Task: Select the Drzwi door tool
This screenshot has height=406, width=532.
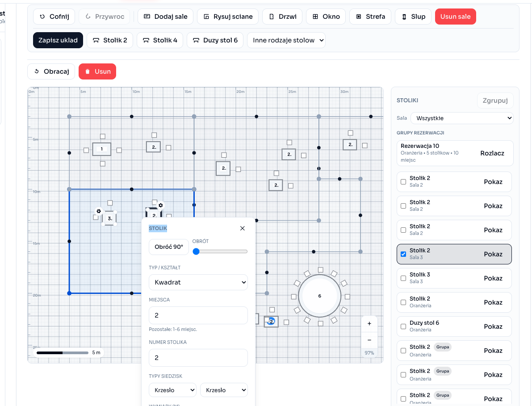Action: point(282,17)
